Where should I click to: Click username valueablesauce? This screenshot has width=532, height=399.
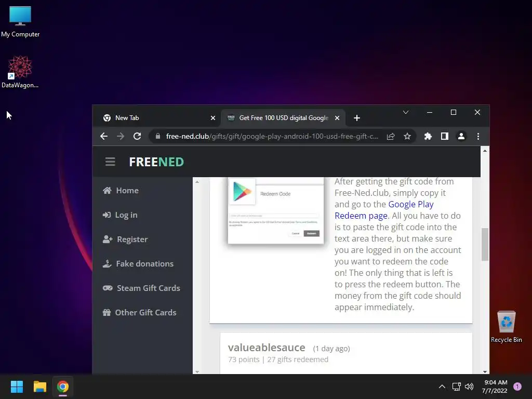[267, 348]
